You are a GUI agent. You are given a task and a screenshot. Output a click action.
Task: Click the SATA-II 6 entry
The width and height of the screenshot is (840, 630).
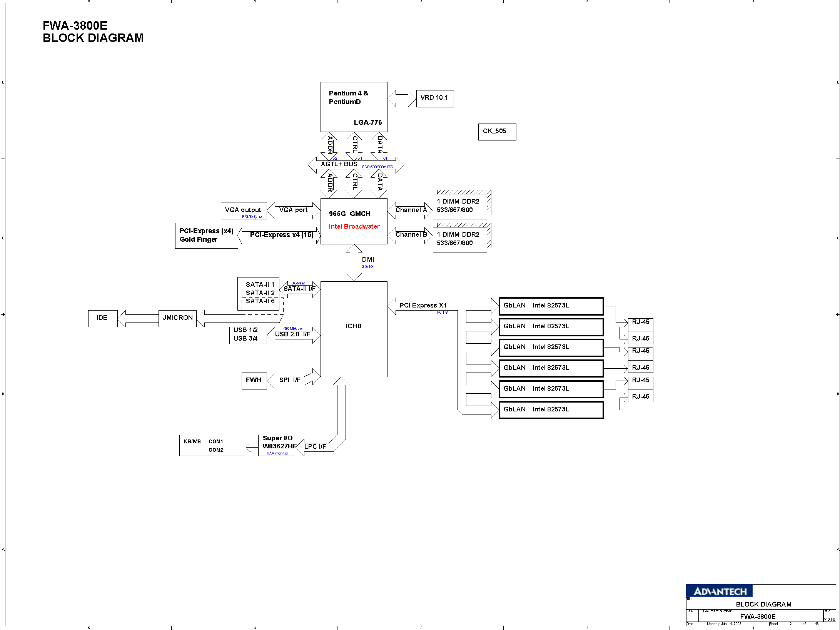pyautogui.click(x=260, y=301)
